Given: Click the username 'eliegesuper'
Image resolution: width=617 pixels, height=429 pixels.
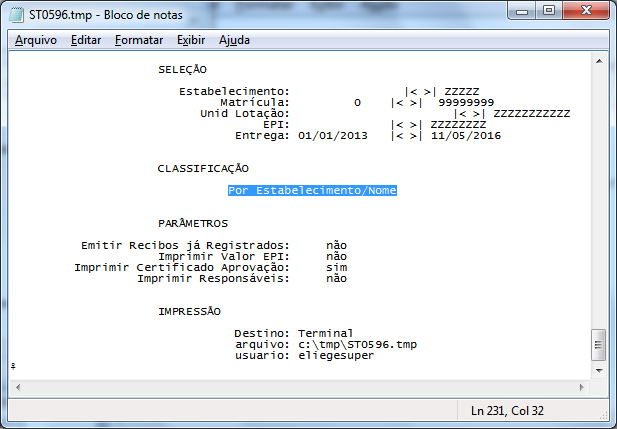Looking at the screenshot, I should (336, 356).
